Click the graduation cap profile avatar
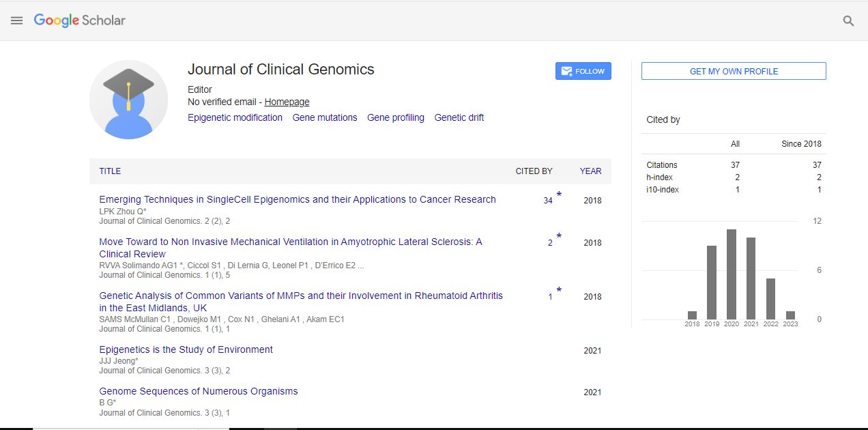 pyautogui.click(x=128, y=100)
